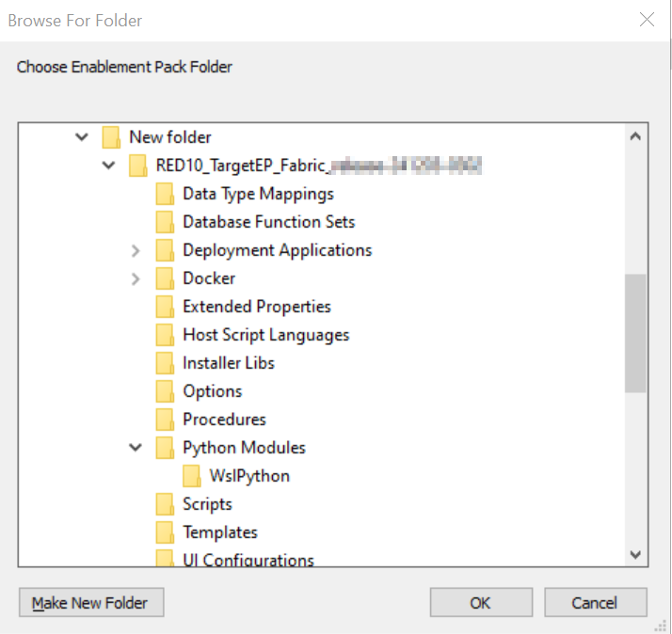The height and width of the screenshot is (634, 672).
Task: Collapse the New folder node
Action: (x=81, y=137)
